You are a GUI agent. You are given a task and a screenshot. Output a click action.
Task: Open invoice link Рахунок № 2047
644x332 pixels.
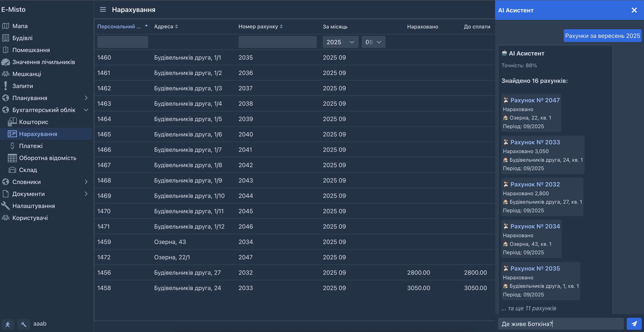coord(535,100)
